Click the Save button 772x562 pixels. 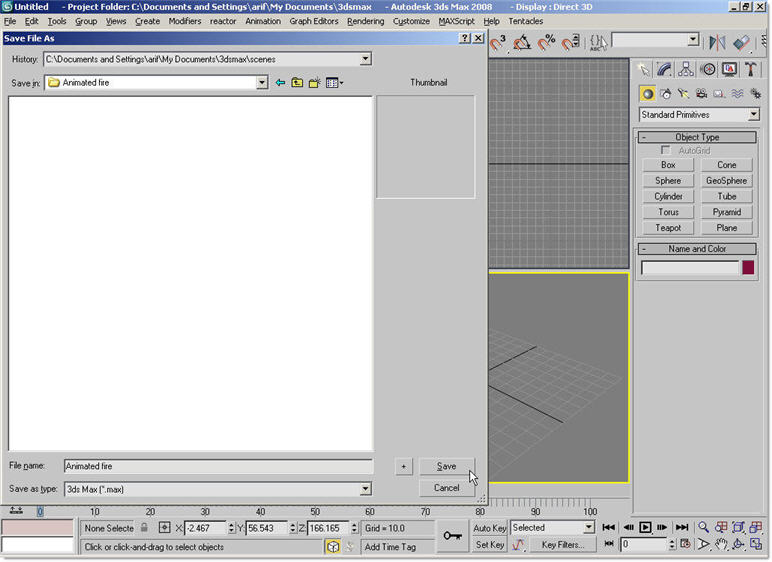(446, 466)
